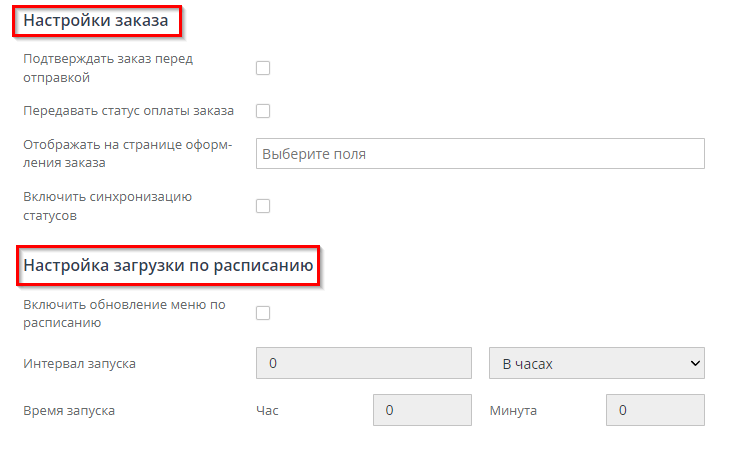Screen dimensions: 740x449
Task: Click the Передавать статус оплаты заказа label
Action: coord(128,111)
